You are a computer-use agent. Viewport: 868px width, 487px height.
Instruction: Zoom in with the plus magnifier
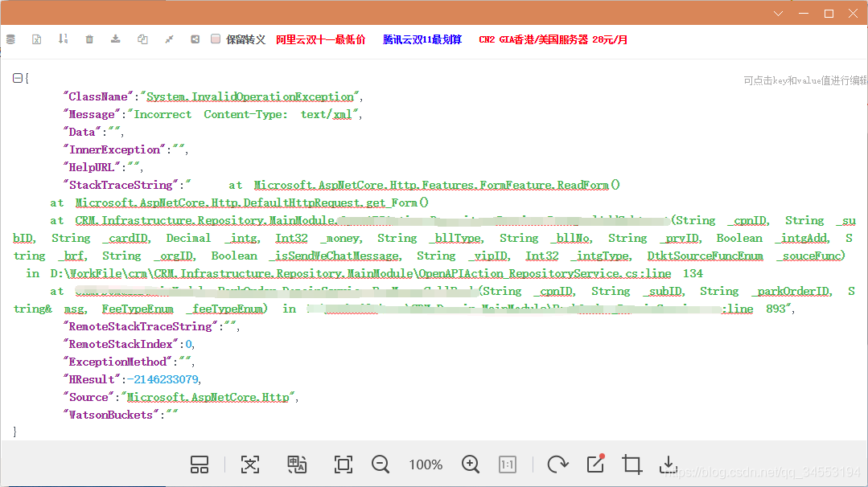(x=470, y=464)
